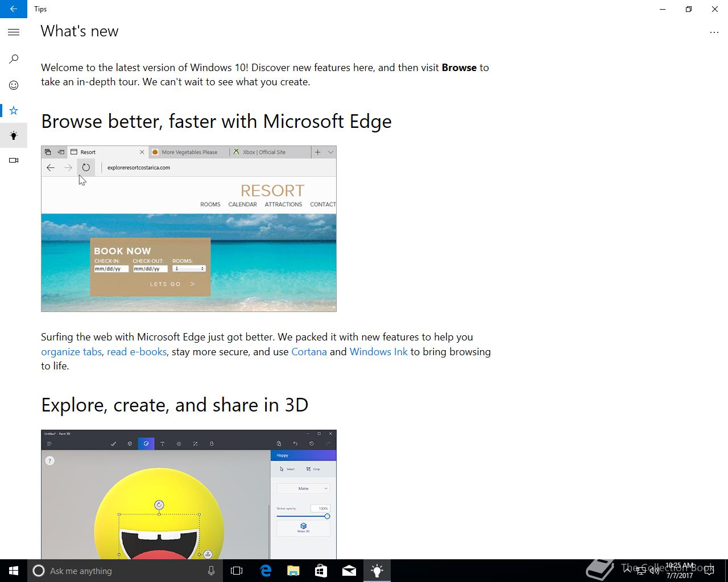Viewport: 728px width, 582px height.
Task: Follow the 'read e-books' link
Action: click(136, 352)
